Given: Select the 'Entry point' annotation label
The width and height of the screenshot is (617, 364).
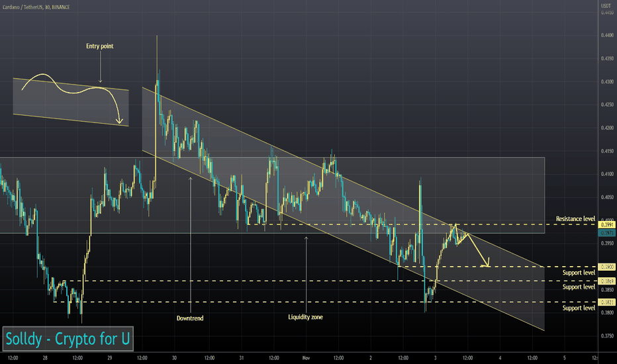Looking at the screenshot, I should pyautogui.click(x=99, y=46).
